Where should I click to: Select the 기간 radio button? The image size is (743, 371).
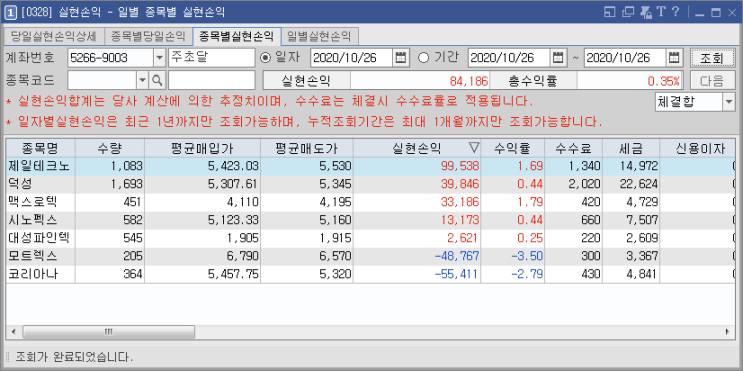click(x=423, y=58)
